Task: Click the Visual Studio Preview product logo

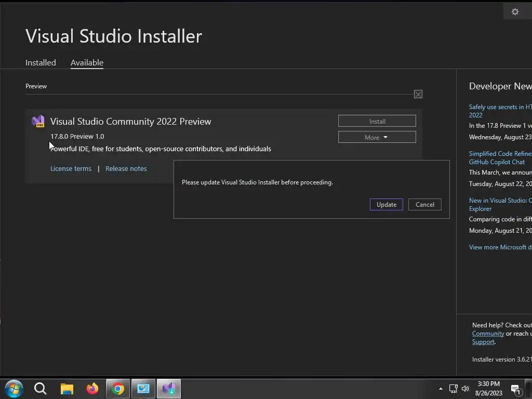Action: coord(38,122)
